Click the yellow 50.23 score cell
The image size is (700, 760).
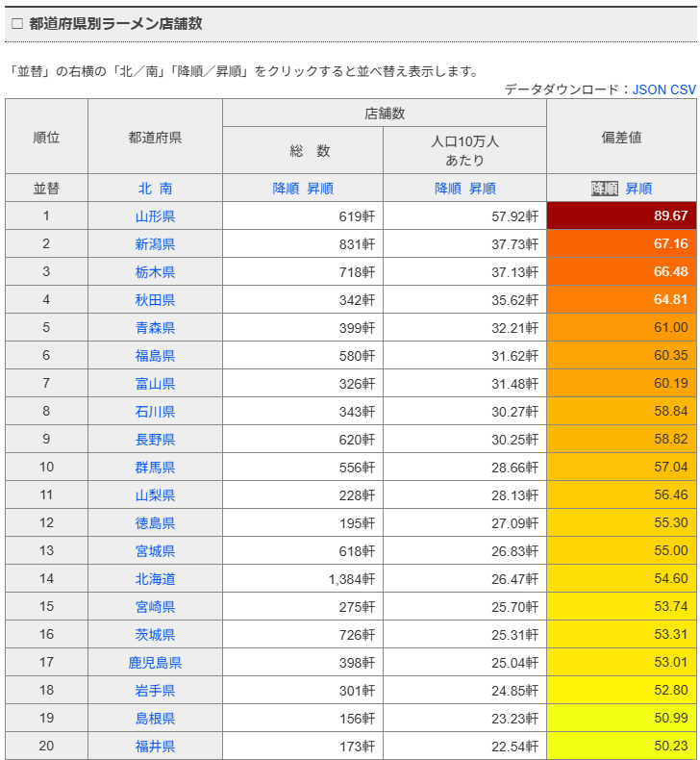click(x=621, y=746)
